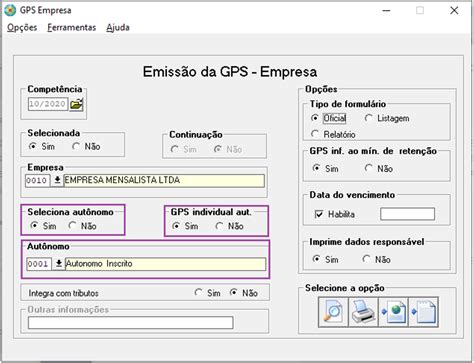This screenshot has width=474, height=363.
Task: Click the printer icon to print
Action: tap(363, 312)
